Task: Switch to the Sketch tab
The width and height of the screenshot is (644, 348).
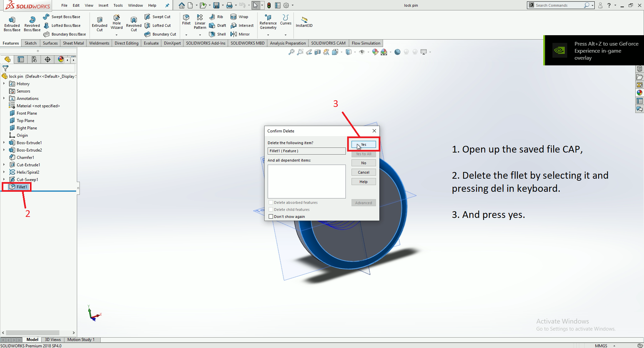Action: [31, 43]
